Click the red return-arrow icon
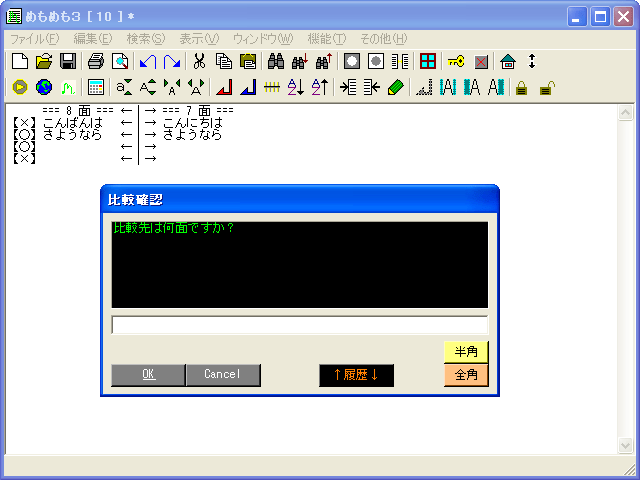 pyautogui.click(x=224, y=87)
